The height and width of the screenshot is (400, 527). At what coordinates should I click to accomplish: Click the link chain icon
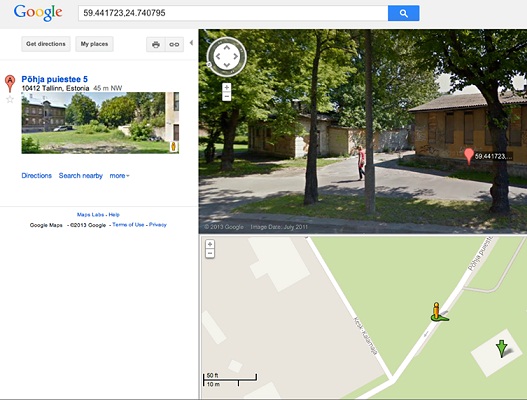pos(174,44)
